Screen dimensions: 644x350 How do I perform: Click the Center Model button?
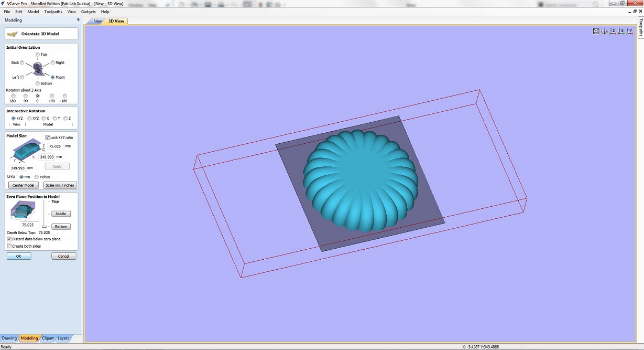click(x=23, y=185)
